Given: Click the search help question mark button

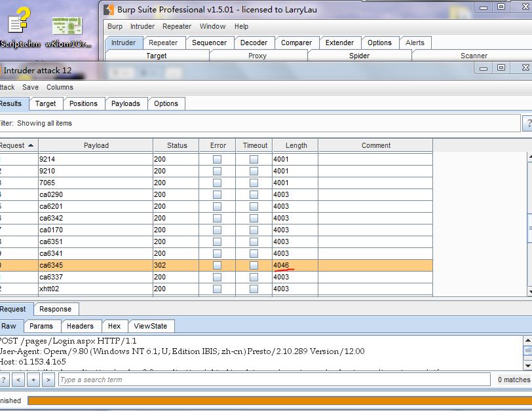Looking at the screenshot, I should tap(4, 380).
